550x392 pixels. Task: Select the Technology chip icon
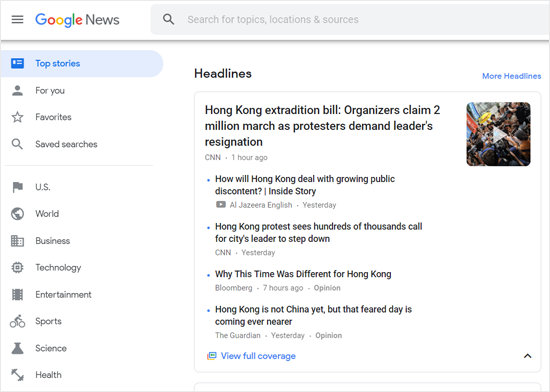point(17,268)
